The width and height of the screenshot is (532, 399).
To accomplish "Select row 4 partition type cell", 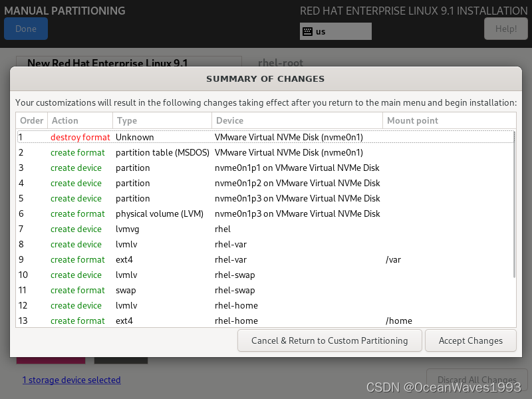I will 132,184.
